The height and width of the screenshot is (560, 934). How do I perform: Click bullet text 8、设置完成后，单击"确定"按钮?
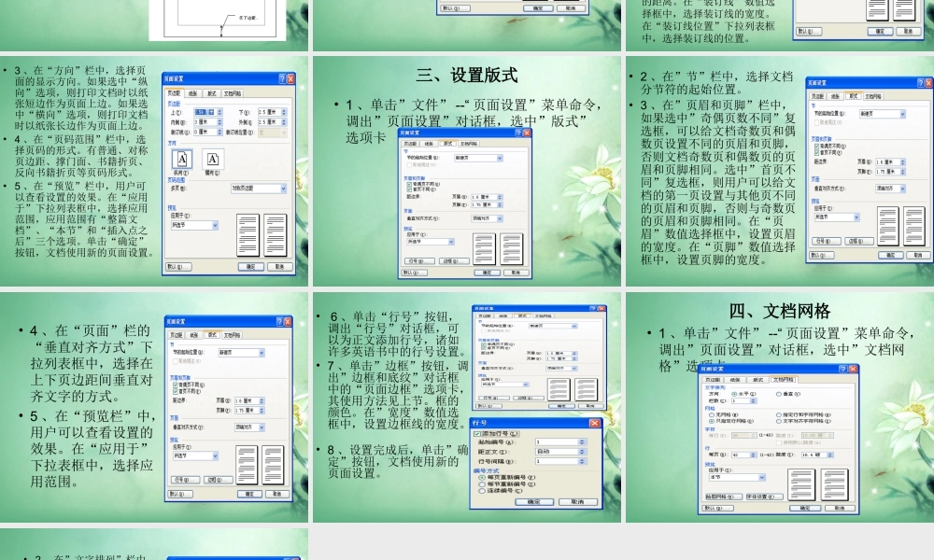[x=398, y=461]
